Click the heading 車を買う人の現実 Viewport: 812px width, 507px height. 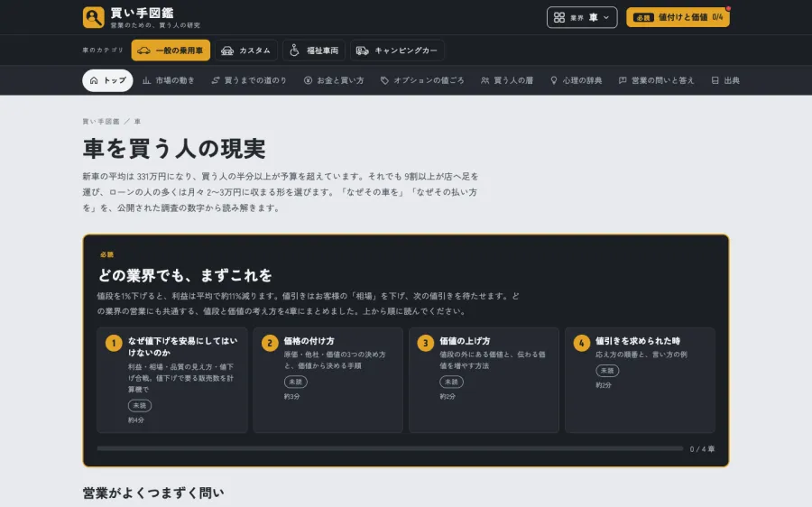tap(174, 149)
